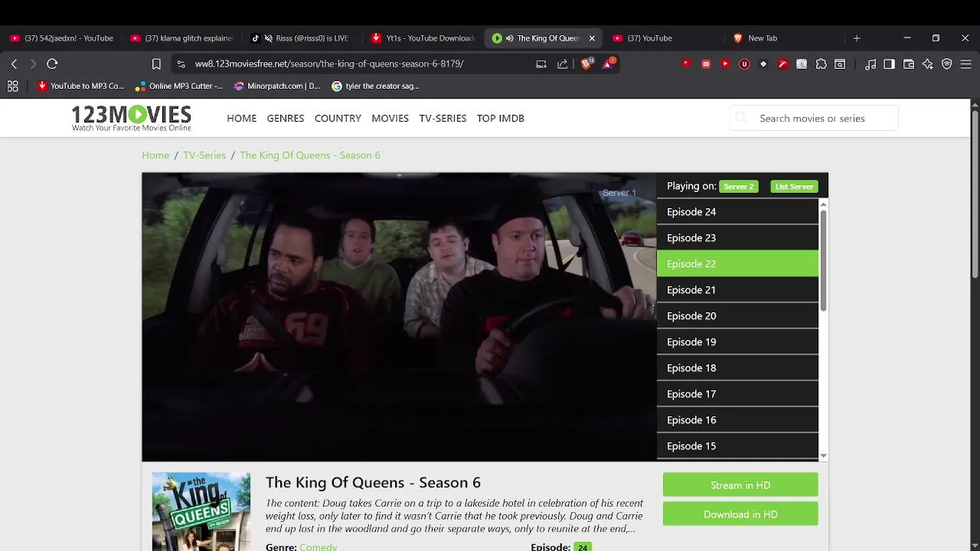Play Episode 20
Image resolution: width=980 pixels, height=551 pixels.
(x=737, y=316)
